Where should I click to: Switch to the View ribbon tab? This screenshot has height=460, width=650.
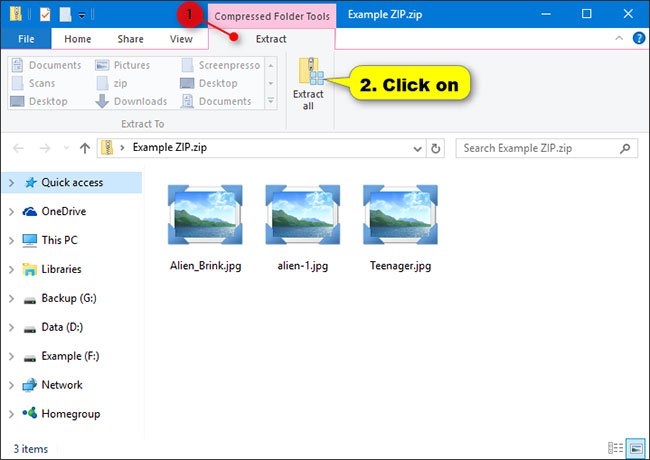[x=181, y=39]
